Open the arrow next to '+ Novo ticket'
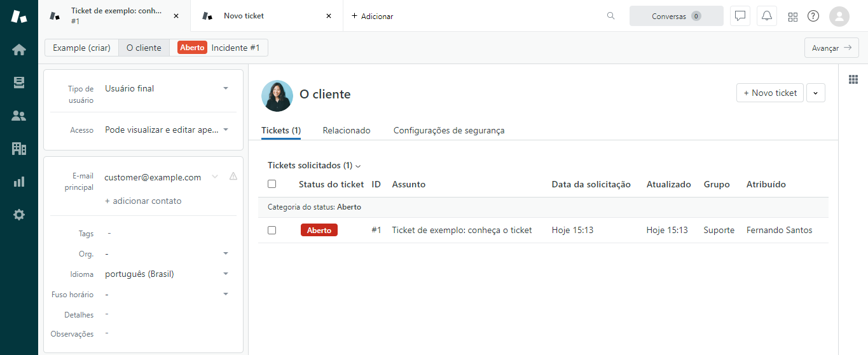The height and width of the screenshot is (355, 868). click(x=816, y=93)
